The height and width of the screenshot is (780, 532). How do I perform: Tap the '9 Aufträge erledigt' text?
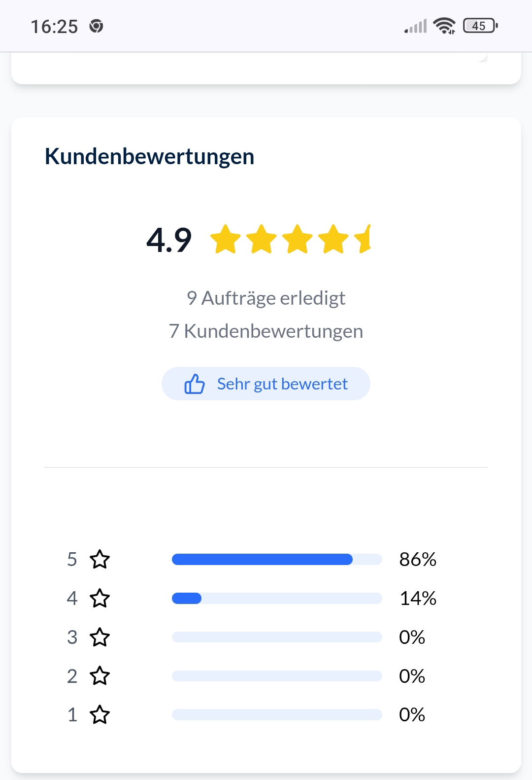point(266,298)
